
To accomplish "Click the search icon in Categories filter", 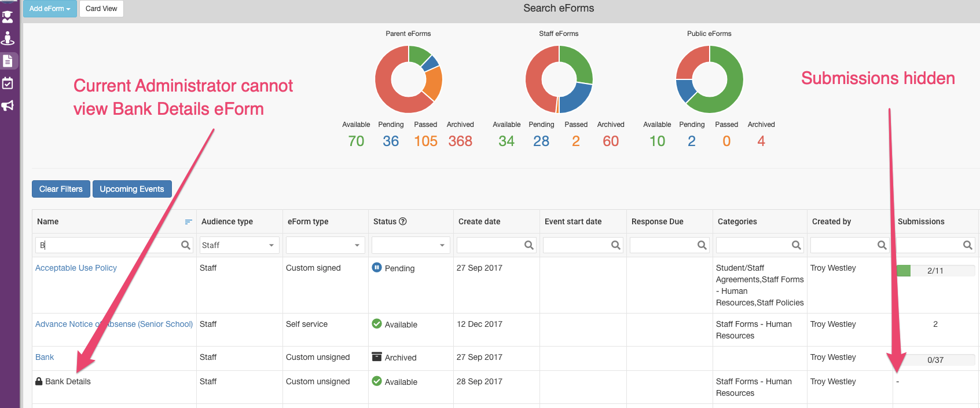I will 796,245.
